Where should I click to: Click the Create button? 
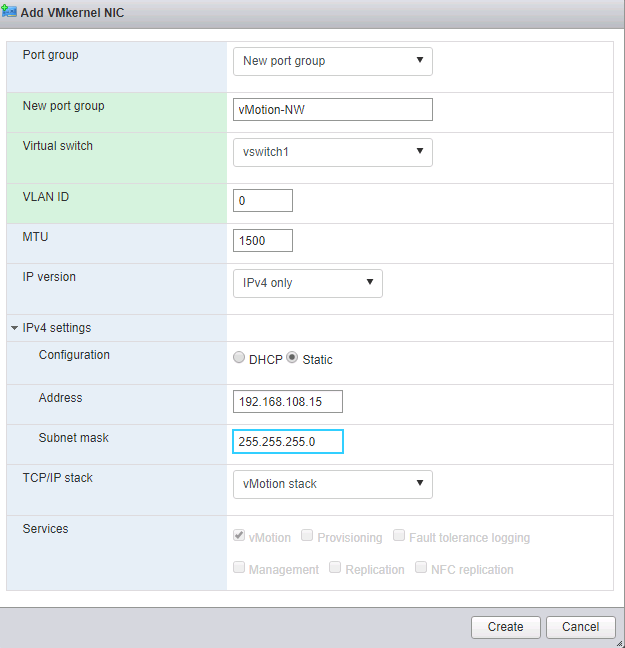tap(505, 627)
